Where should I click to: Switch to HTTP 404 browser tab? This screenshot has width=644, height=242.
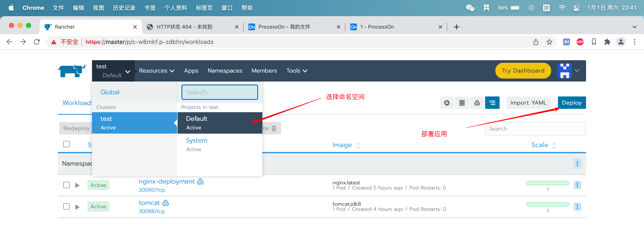(x=193, y=27)
